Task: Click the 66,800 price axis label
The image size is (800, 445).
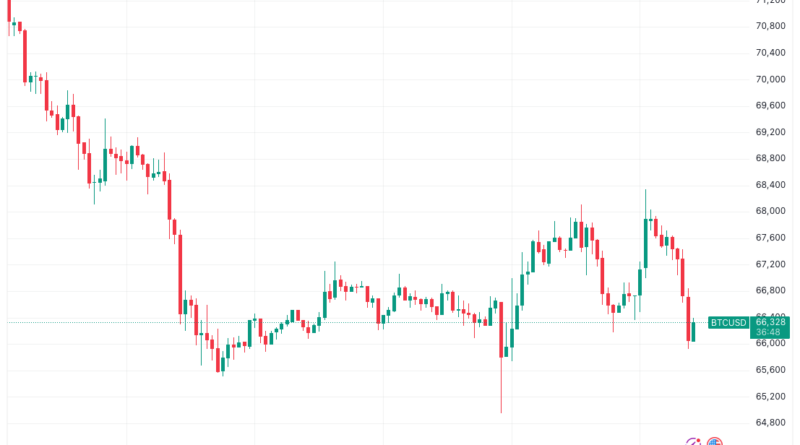Action: pyautogui.click(x=770, y=290)
